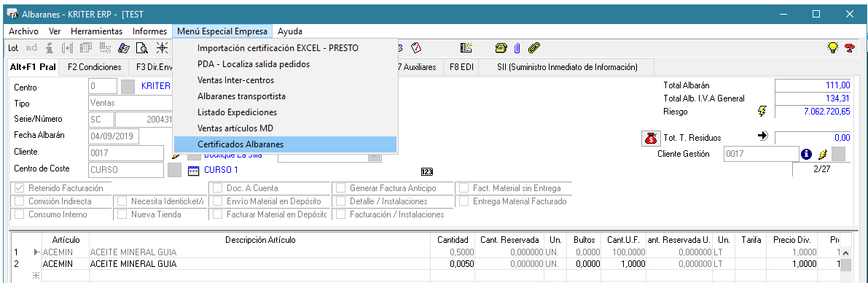Toggle the Retenido Facturación checkbox
Image resolution: width=868 pixels, height=283 pixels.
pos(20,188)
